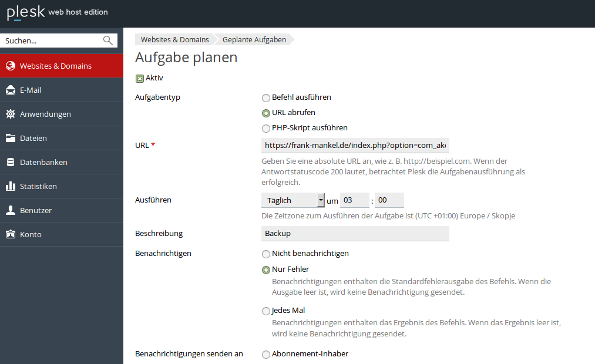Open the E-Mail sidebar section
The image size is (595, 364).
coord(62,90)
